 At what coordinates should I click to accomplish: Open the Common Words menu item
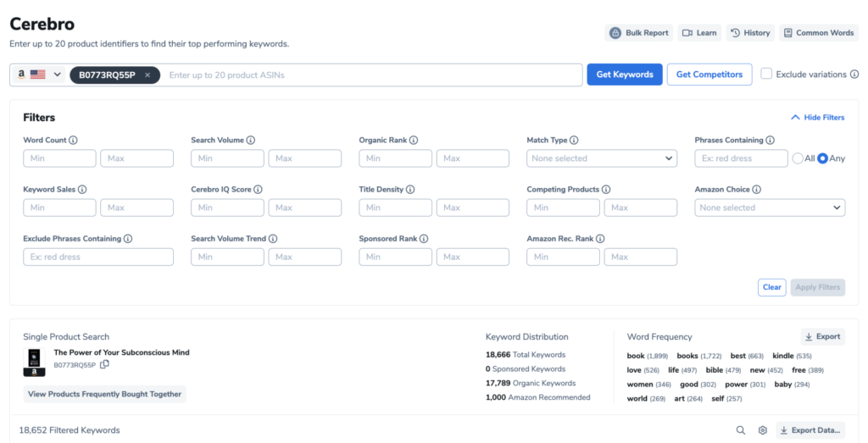(x=818, y=33)
